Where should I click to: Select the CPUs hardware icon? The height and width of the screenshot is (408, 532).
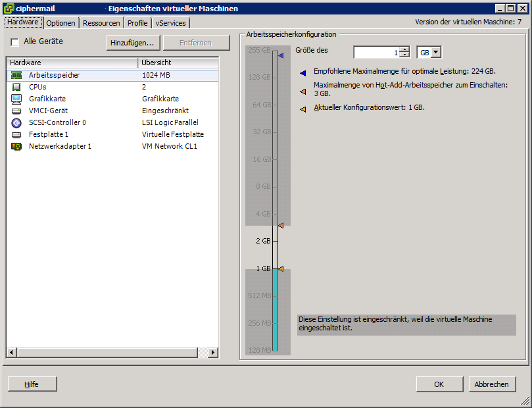pyautogui.click(x=16, y=87)
